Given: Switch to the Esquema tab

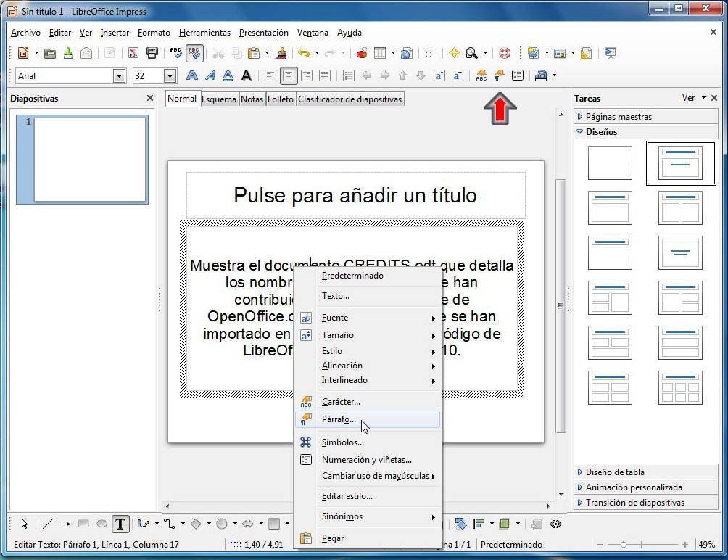Looking at the screenshot, I should coord(219,99).
